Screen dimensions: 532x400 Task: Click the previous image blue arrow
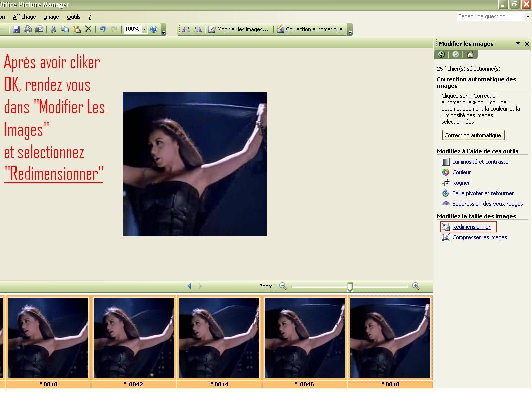click(x=189, y=286)
